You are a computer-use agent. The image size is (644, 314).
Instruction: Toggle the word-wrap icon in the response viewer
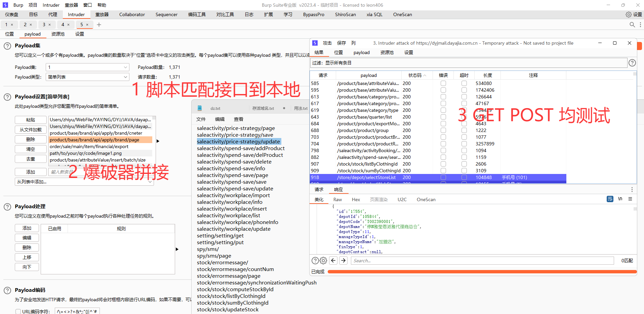(x=610, y=199)
